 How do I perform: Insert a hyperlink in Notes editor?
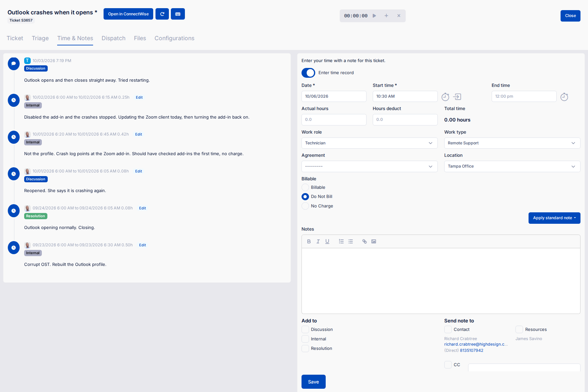[365, 241]
